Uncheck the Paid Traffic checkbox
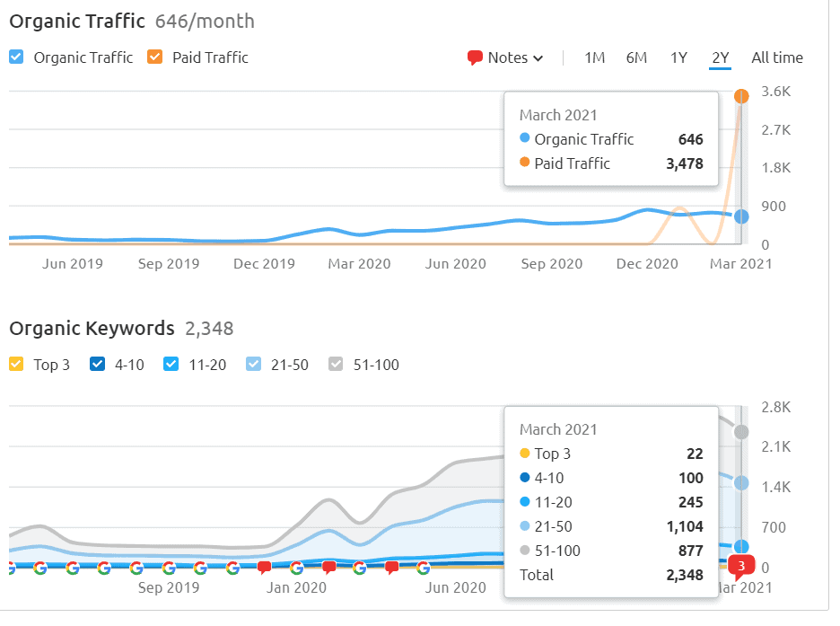This screenshot has width=840, height=626. tap(155, 57)
